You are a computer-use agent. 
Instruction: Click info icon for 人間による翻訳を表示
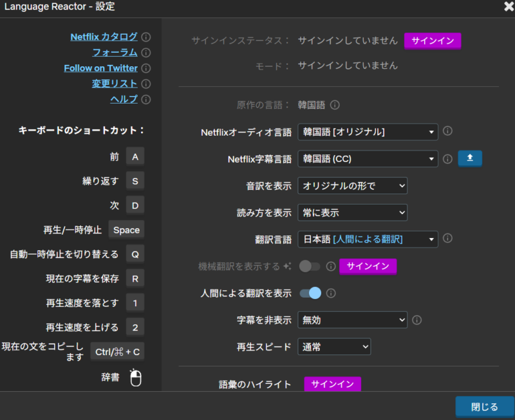point(331,293)
